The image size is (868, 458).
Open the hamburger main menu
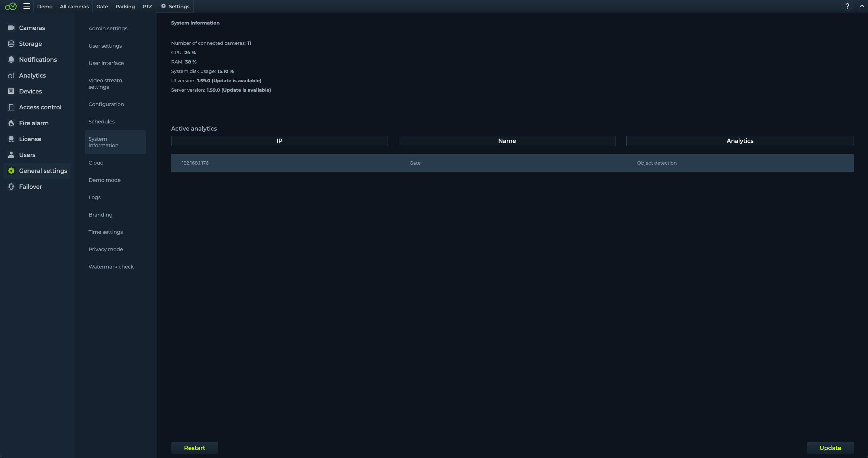26,6
